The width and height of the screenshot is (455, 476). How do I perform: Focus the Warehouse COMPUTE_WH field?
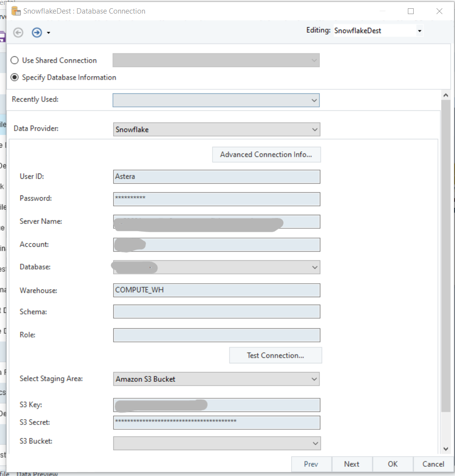click(x=216, y=290)
